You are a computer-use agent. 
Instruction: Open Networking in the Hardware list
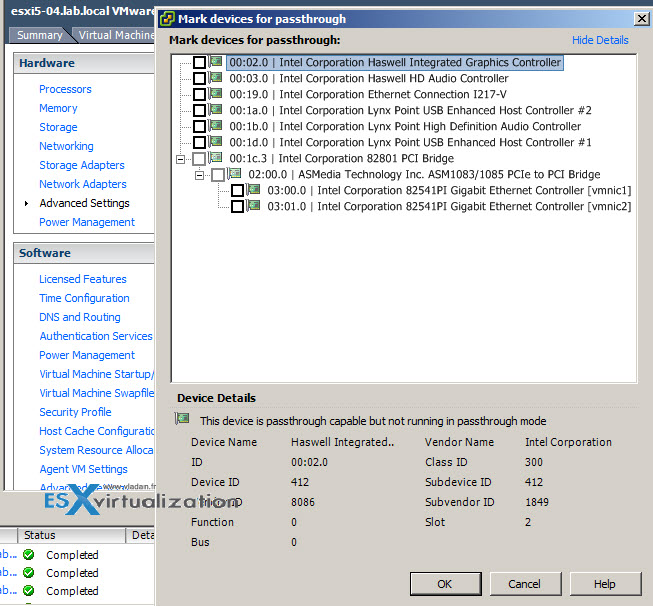[66, 146]
